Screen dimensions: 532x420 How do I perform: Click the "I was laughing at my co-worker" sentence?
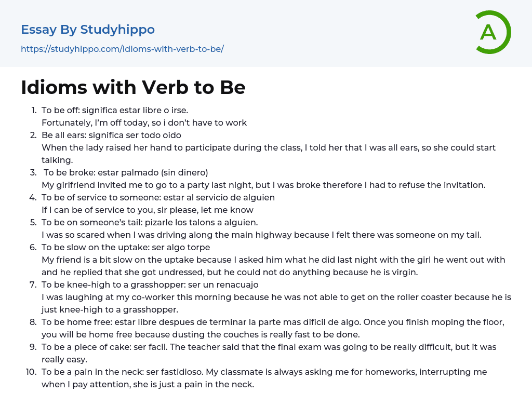(276, 297)
